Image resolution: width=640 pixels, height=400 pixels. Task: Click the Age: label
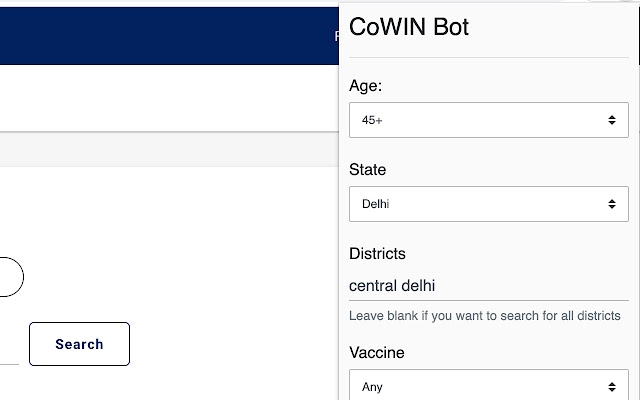tap(365, 86)
